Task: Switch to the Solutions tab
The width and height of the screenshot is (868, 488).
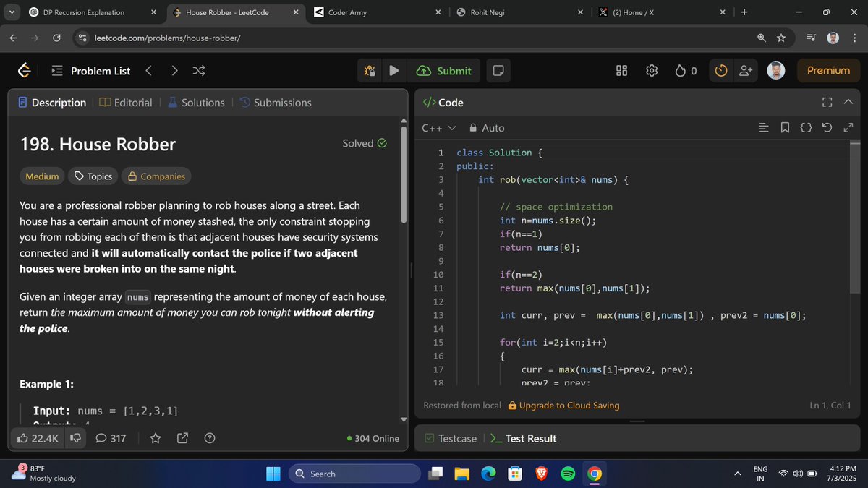Action: tap(196, 103)
